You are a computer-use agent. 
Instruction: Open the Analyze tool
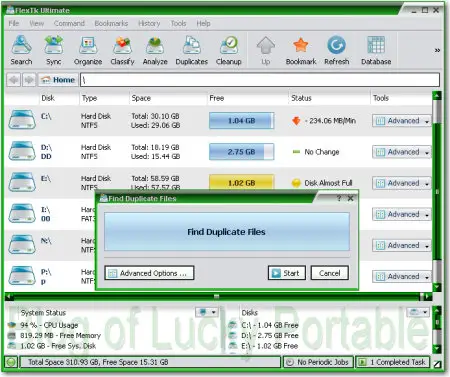155,50
